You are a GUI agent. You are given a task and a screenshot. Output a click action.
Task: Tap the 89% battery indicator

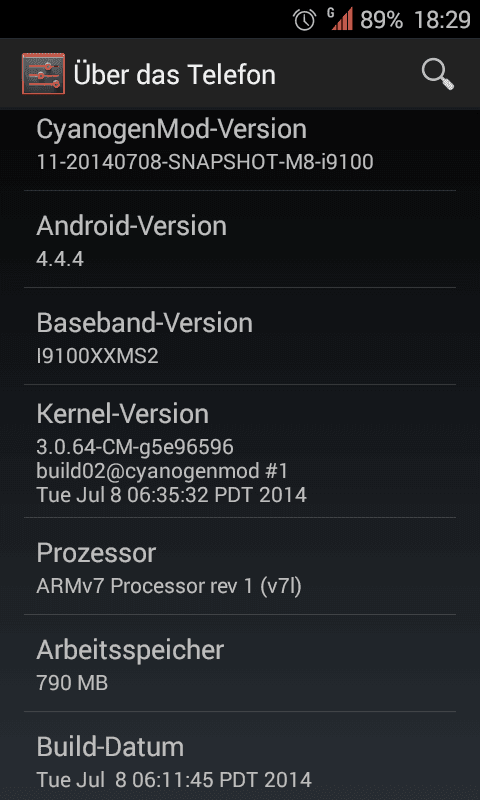(x=382, y=20)
